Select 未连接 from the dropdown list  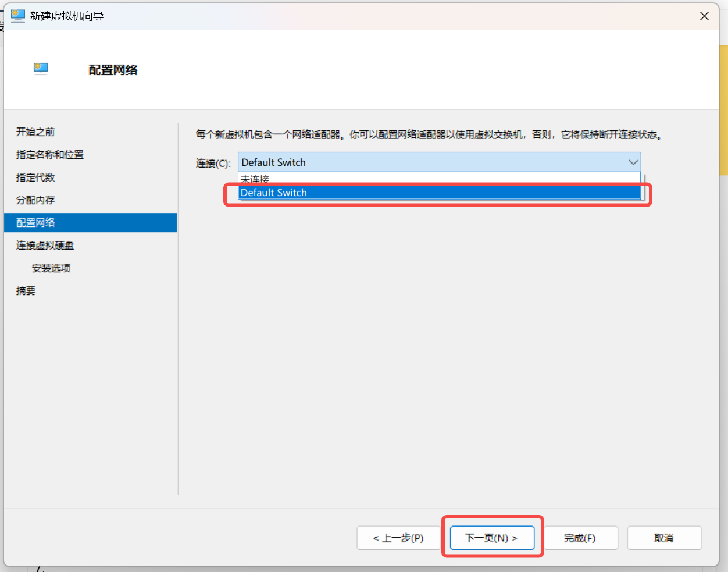256,178
